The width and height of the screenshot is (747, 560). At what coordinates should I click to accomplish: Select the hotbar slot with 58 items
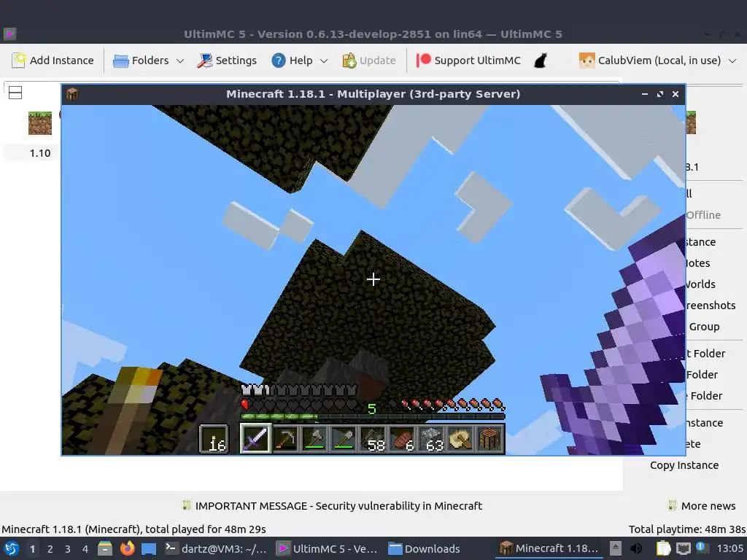click(373, 438)
